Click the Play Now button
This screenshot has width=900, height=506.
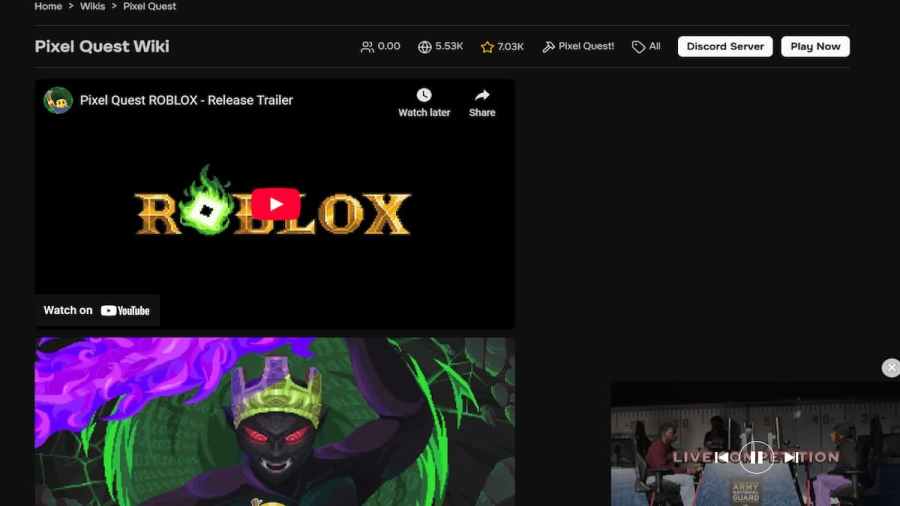815,46
